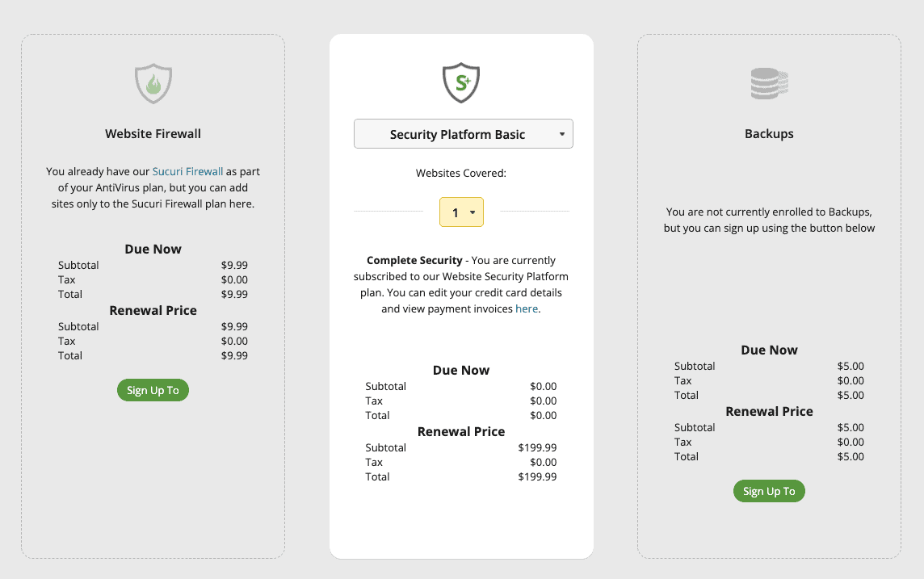Image resolution: width=924 pixels, height=579 pixels.
Task: Expand the Websites Covered count dropdown
Action: pyautogui.click(x=461, y=212)
